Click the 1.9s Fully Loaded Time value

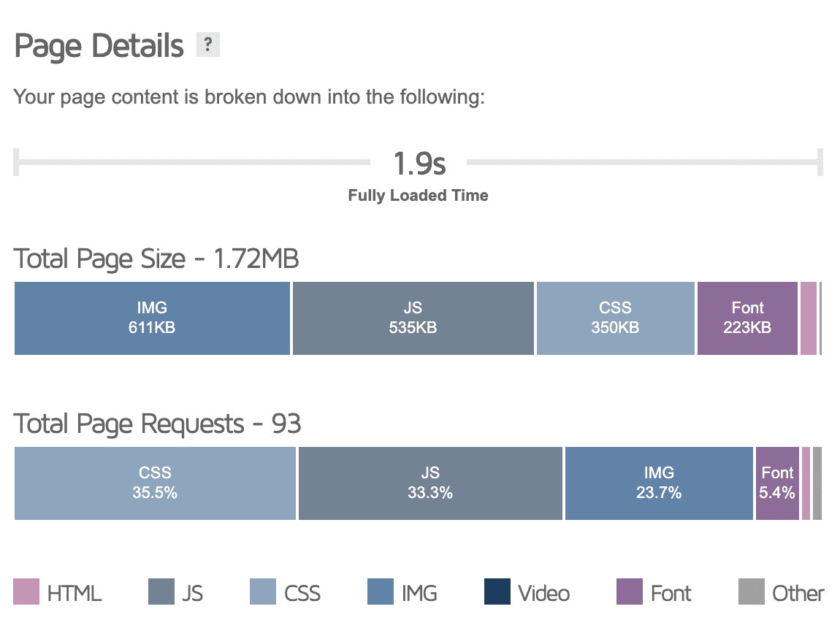click(419, 164)
